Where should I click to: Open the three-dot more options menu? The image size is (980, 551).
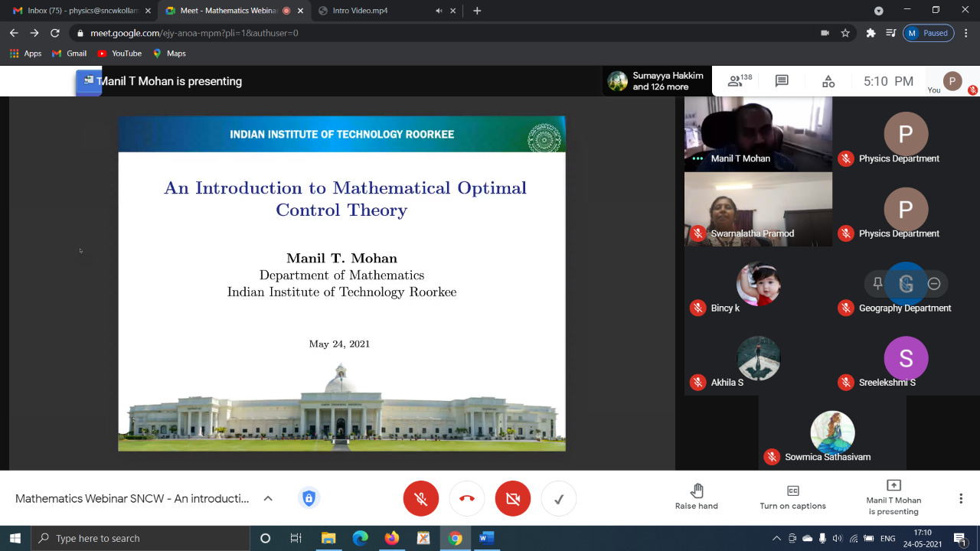[961, 499]
